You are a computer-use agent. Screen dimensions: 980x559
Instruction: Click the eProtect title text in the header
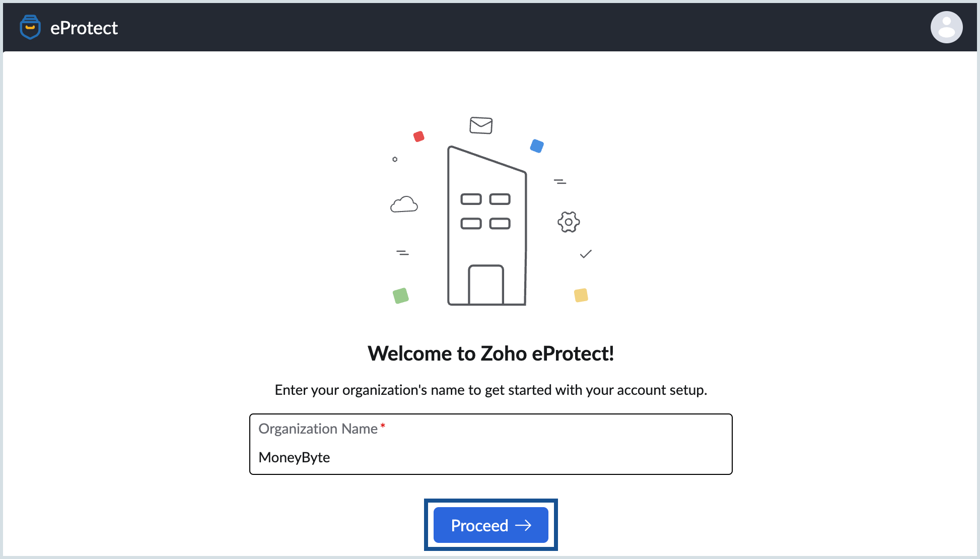pos(84,28)
